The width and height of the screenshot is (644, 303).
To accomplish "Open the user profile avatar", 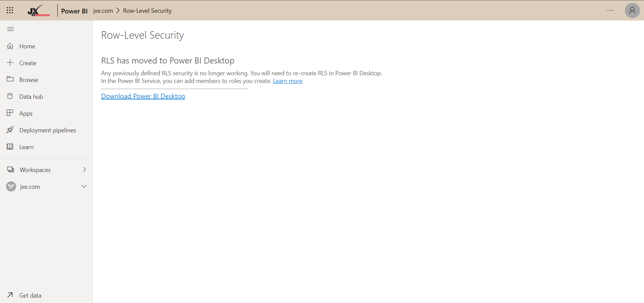I will point(632,10).
